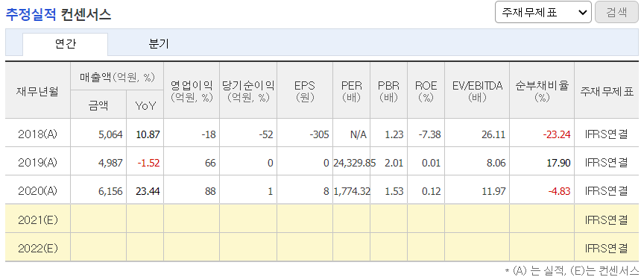This screenshot has height=280, width=644.
Task: Click operating profit value 66
Action: (211, 163)
